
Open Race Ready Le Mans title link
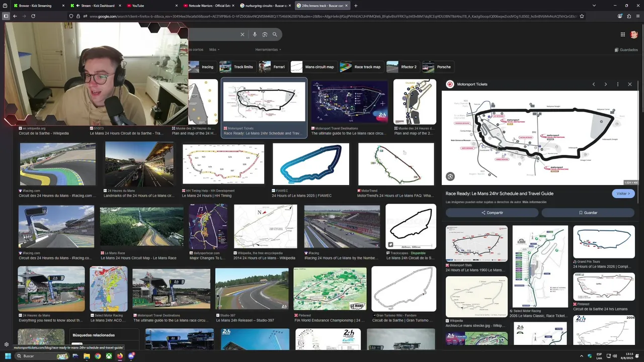click(499, 194)
